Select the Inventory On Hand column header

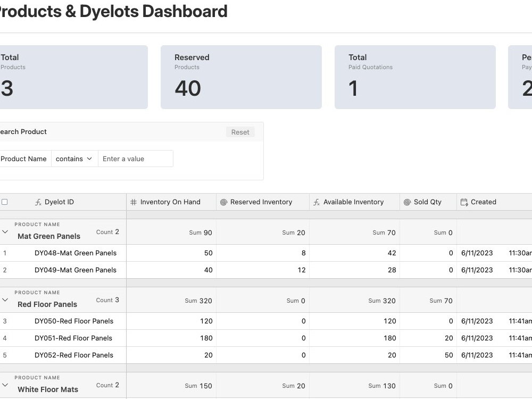(x=171, y=202)
